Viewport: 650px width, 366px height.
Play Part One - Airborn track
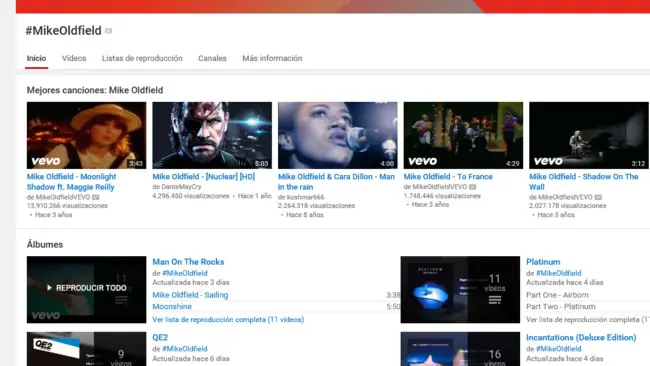[x=557, y=295]
